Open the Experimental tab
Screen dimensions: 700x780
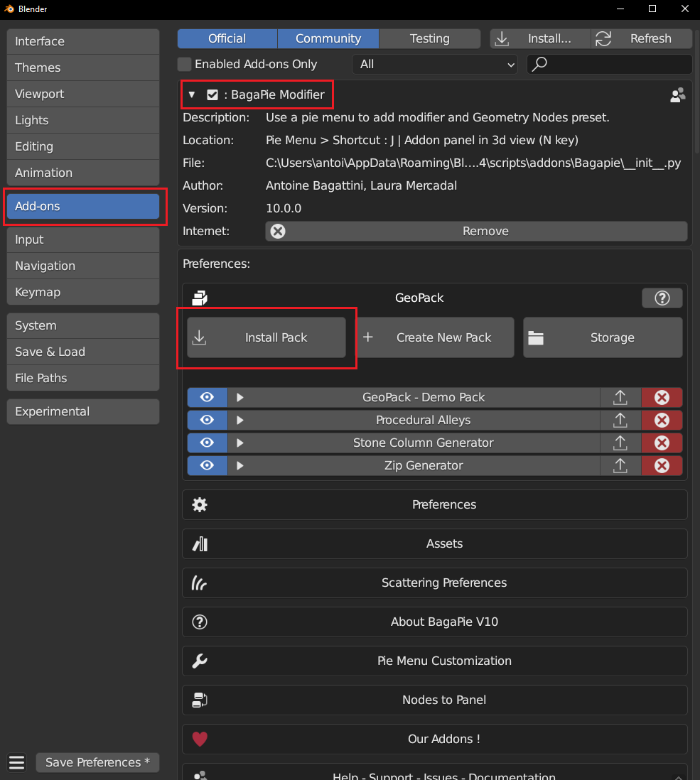[83, 412]
